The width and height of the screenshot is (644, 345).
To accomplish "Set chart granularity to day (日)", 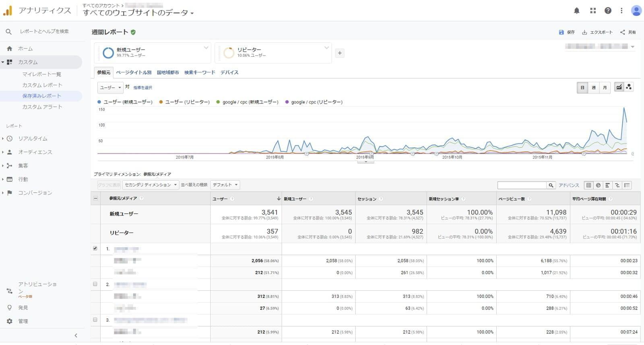I will click(582, 87).
